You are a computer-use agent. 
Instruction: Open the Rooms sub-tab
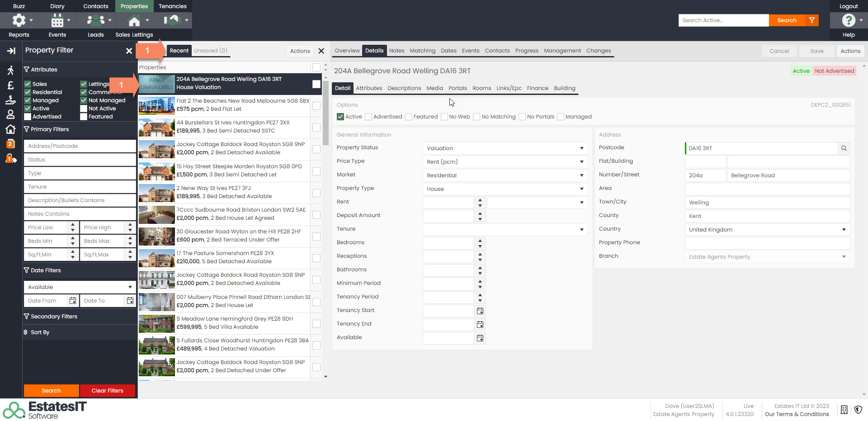pyautogui.click(x=481, y=88)
